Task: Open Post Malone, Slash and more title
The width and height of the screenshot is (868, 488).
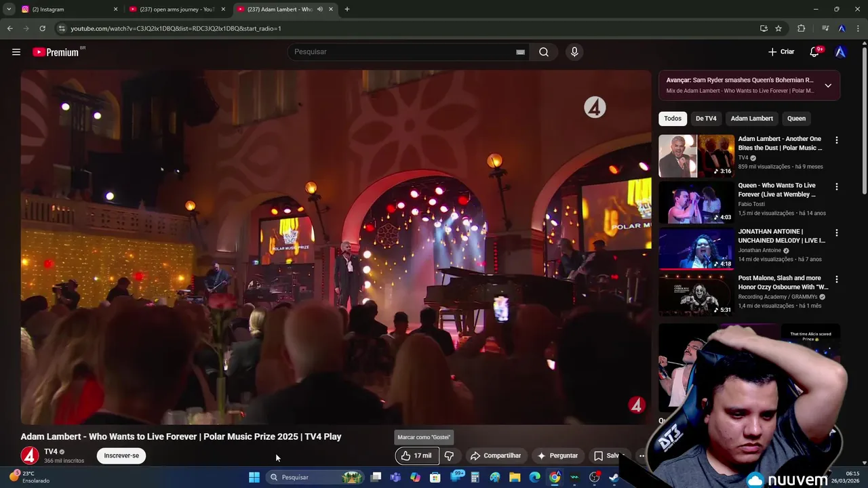Action: coord(783,283)
